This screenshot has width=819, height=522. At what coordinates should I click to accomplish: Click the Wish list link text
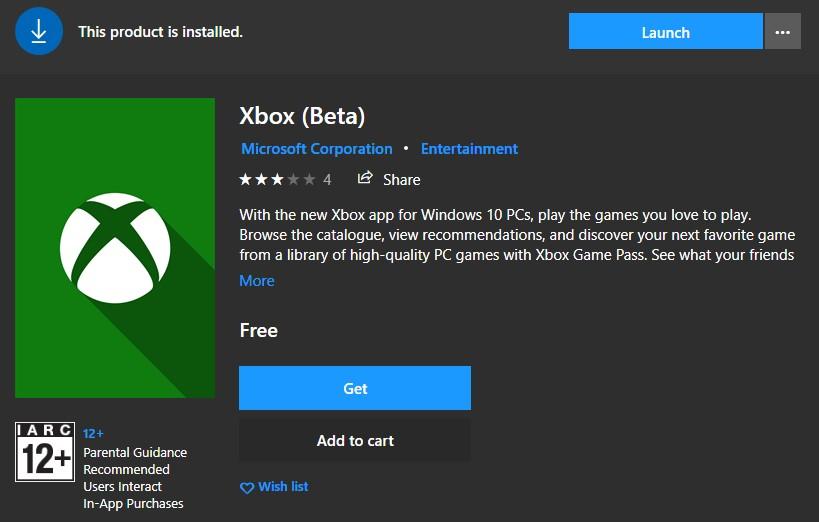click(283, 487)
